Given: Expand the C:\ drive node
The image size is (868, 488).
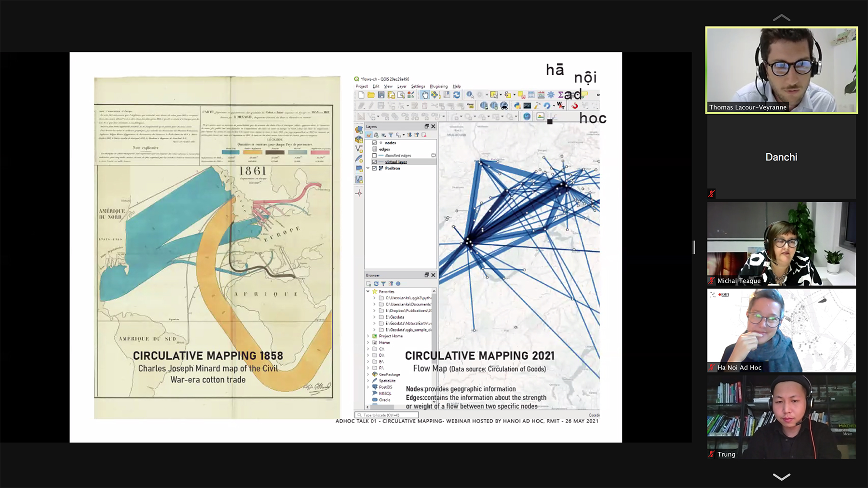Looking at the screenshot, I should click(368, 349).
